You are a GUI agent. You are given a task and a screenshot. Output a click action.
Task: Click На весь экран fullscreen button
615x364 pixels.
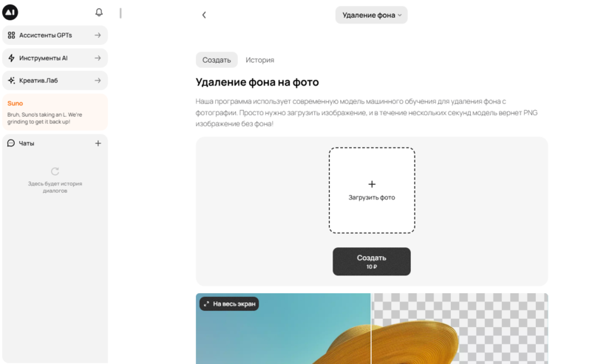(229, 303)
